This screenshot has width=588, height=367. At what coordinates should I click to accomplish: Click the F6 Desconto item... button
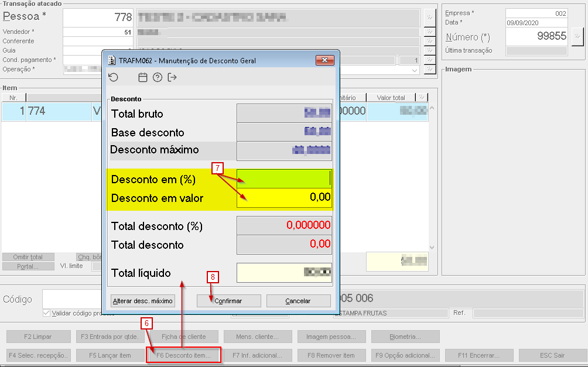[x=184, y=355]
